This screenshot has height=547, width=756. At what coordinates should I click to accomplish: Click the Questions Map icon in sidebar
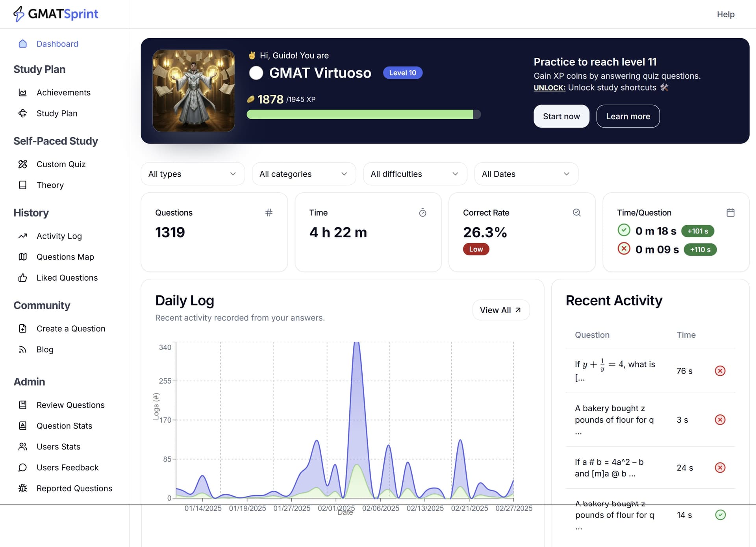pos(22,257)
